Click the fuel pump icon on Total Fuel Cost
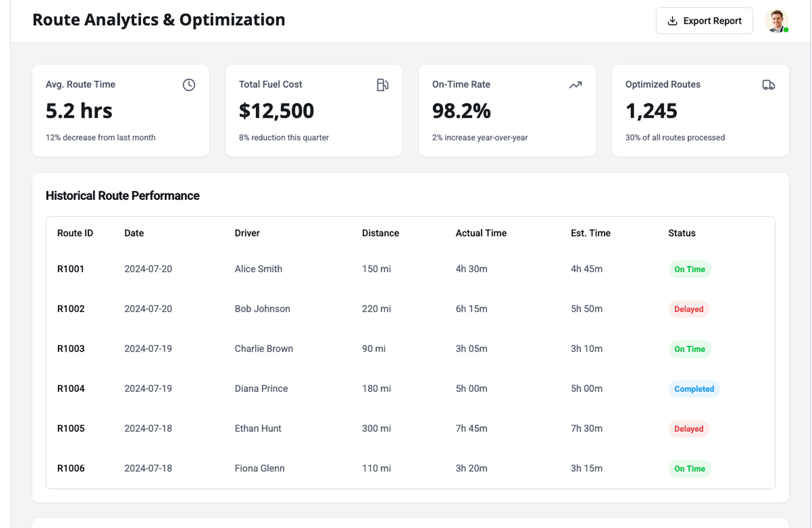This screenshot has height=528, width=812. (382, 85)
